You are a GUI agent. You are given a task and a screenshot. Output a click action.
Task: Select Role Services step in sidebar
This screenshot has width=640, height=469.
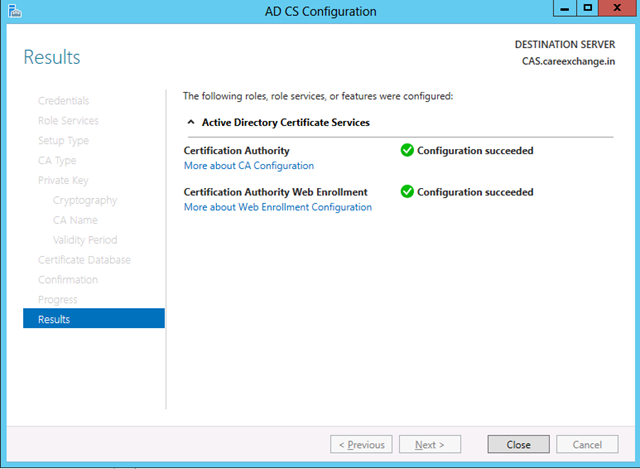coord(68,120)
